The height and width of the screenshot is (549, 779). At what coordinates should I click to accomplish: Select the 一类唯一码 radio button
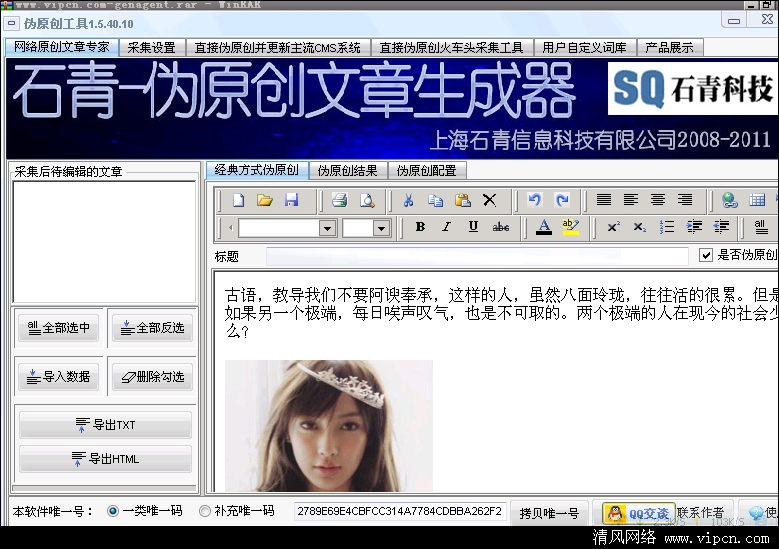click(113, 511)
